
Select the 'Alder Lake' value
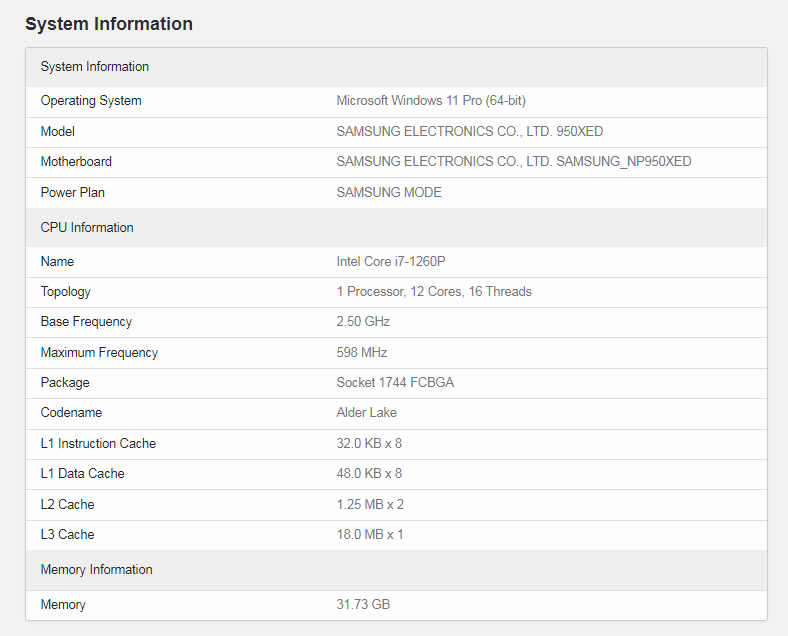tap(366, 413)
